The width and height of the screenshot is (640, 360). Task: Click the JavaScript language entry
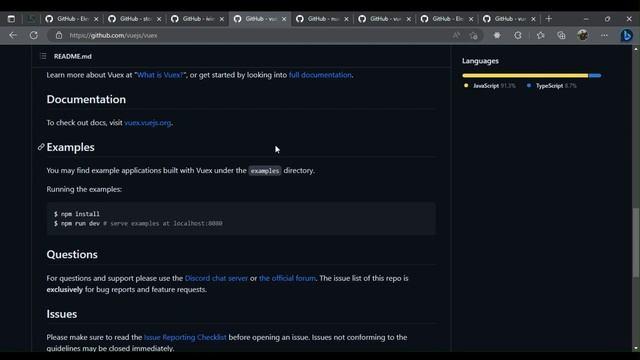point(489,86)
